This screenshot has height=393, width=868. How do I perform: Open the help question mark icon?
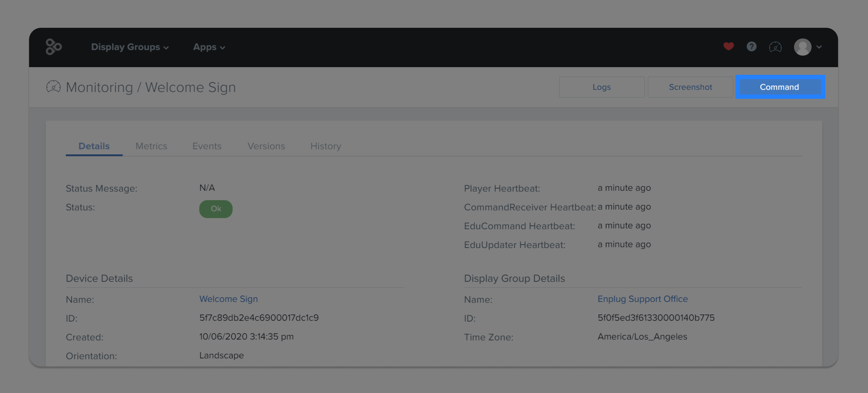[x=751, y=47]
